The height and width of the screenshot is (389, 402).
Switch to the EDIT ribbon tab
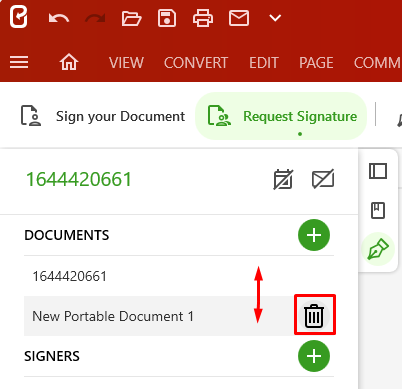coord(264,63)
